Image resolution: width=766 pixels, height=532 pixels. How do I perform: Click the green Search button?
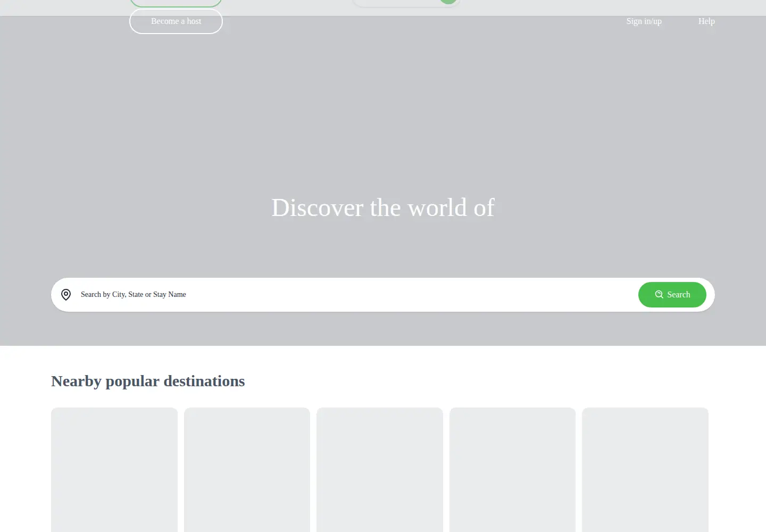[x=672, y=295]
